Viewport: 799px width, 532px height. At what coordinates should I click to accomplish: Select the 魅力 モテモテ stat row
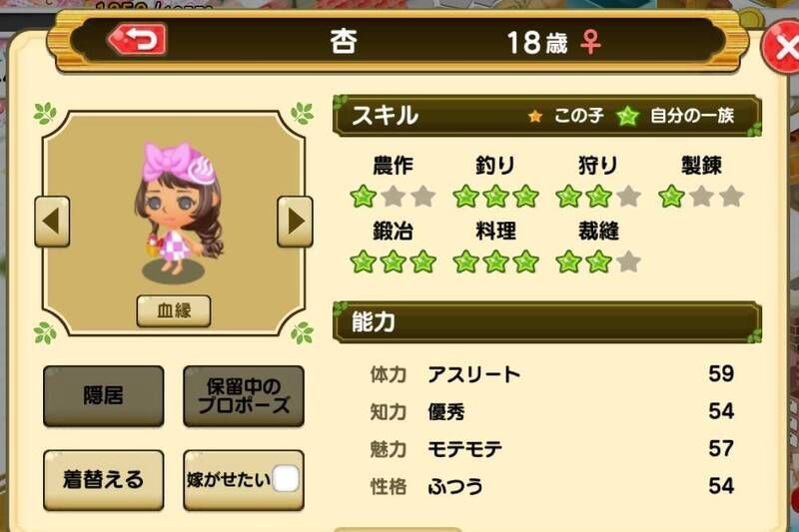[x=551, y=449]
